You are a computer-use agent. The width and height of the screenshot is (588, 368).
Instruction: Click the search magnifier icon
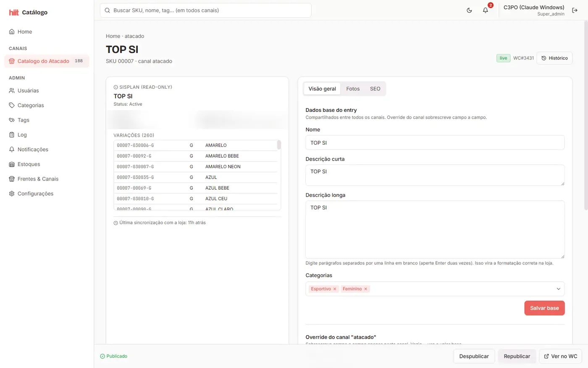(108, 10)
